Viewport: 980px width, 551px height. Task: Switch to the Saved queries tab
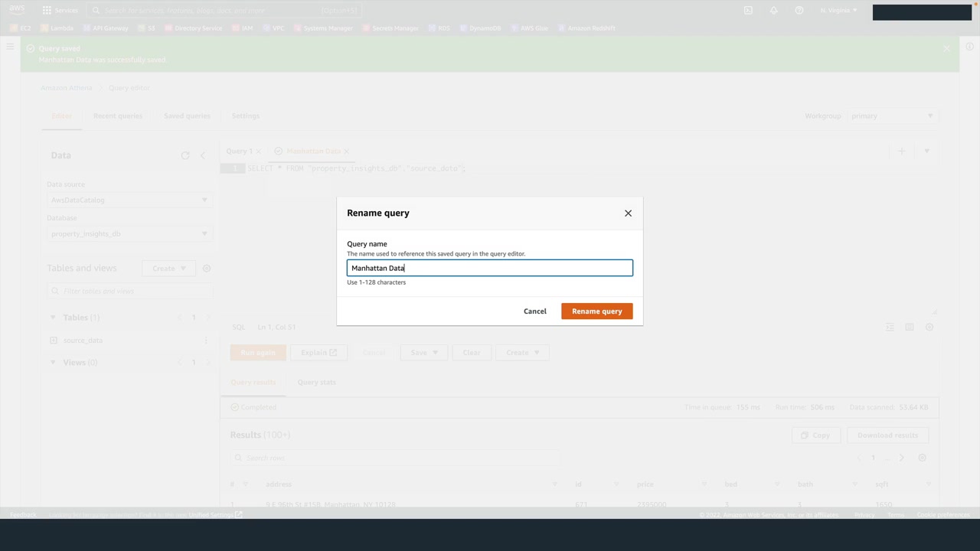pyautogui.click(x=187, y=116)
